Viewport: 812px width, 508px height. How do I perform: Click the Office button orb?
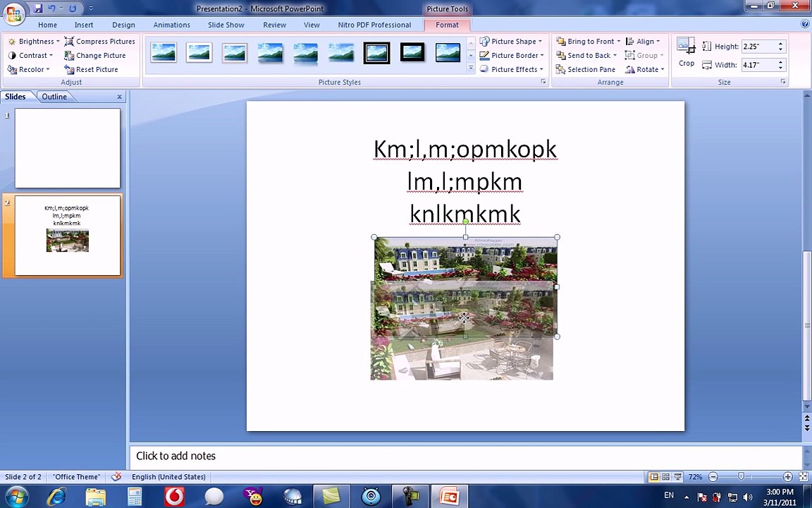[x=14, y=13]
